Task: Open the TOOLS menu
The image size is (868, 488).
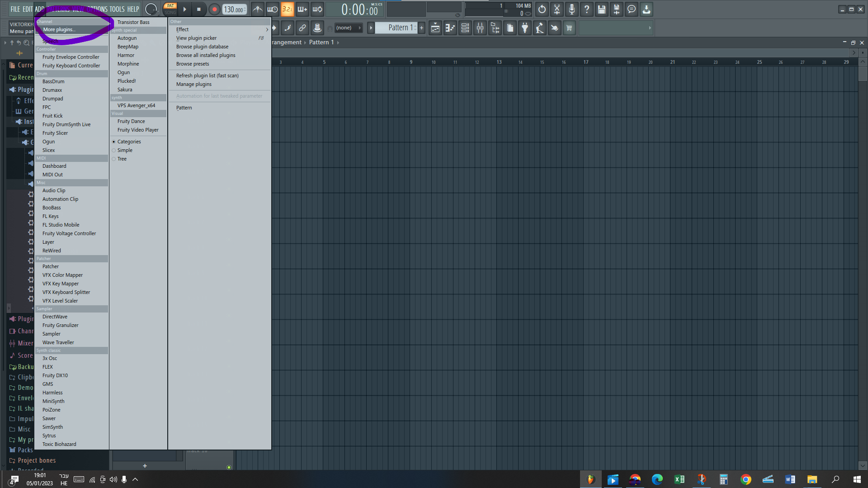Action: click(x=117, y=9)
